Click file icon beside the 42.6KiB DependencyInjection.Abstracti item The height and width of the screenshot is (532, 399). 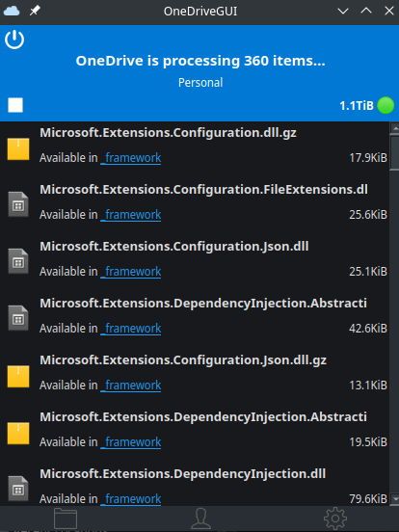pos(18,318)
